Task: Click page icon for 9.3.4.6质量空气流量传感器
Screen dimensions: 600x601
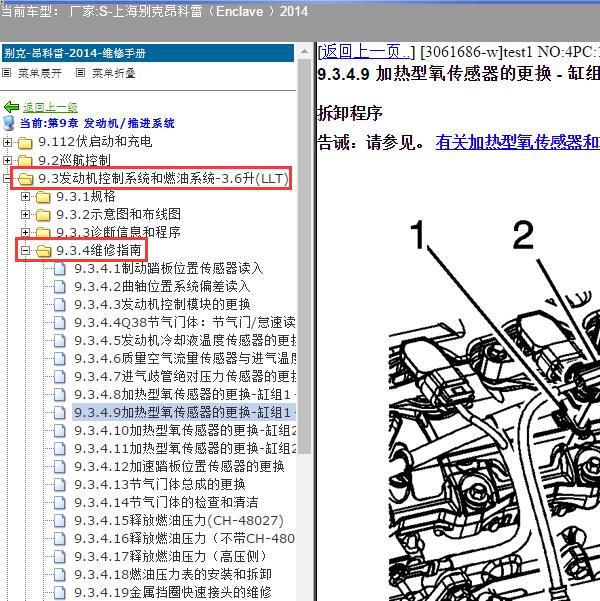Action: pos(59,358)
